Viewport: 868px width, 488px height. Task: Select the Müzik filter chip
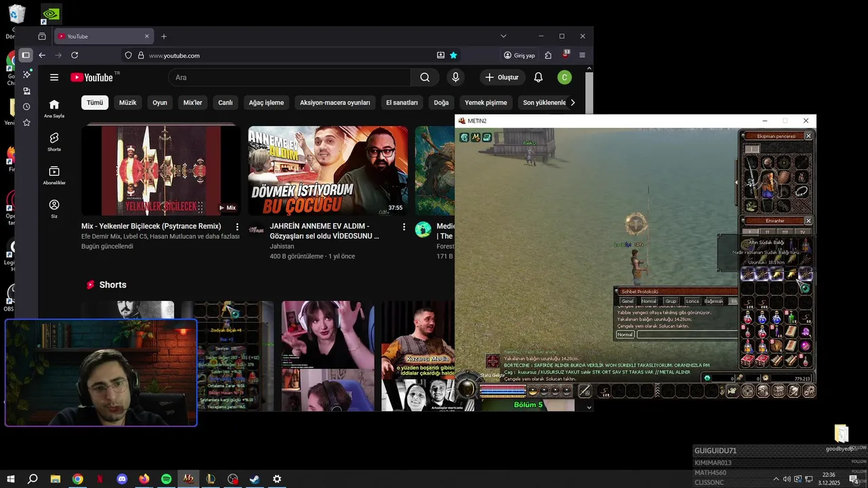(x=127, y=102)
